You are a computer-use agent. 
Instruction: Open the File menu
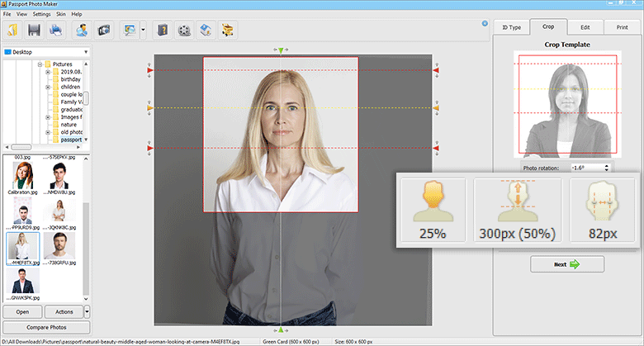point(7,14)
